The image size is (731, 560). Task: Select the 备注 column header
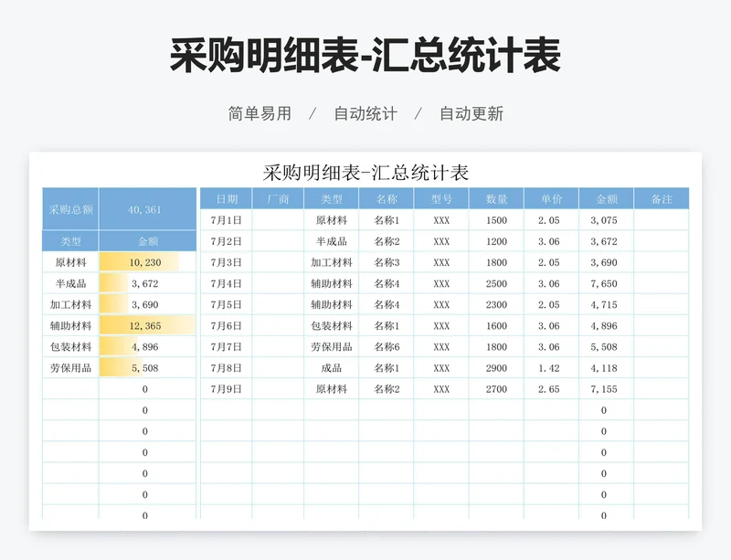click(x=662, y=198)
